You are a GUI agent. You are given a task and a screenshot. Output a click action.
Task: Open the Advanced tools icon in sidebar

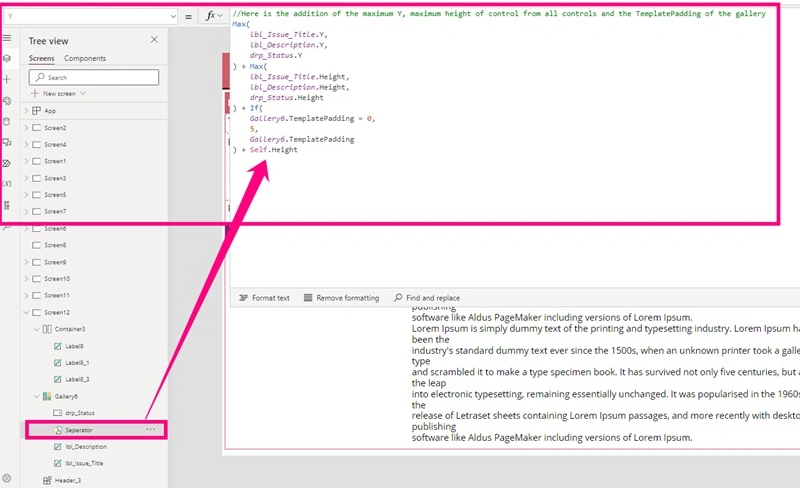[7, 205]
